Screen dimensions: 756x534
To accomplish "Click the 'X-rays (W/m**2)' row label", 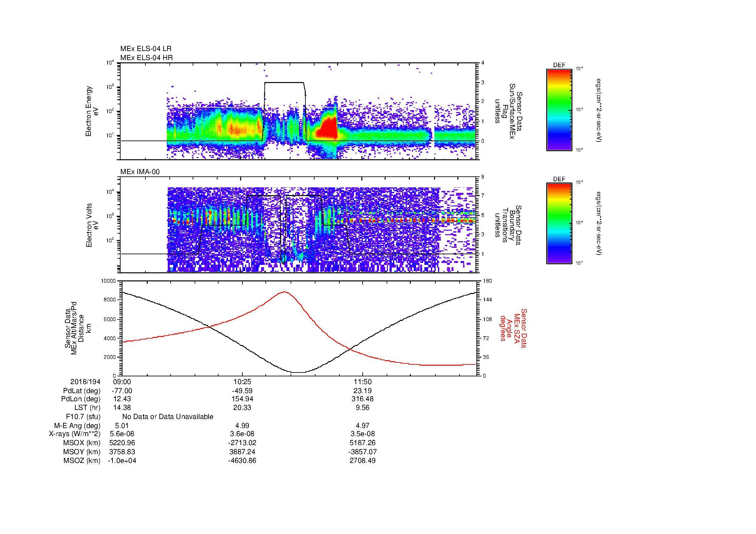I will (x=74, y=434).
